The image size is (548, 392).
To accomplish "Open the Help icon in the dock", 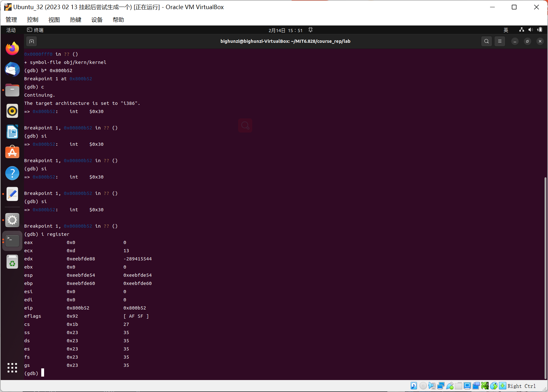I will (12, 173).
